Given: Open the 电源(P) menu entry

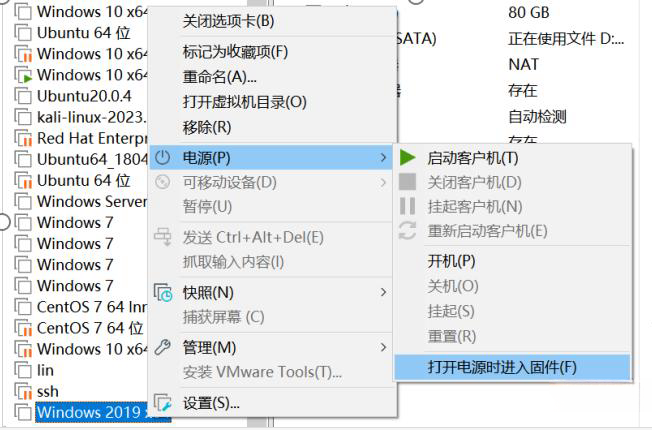Looking at the screenshot, I should click(x=271, y=158).
